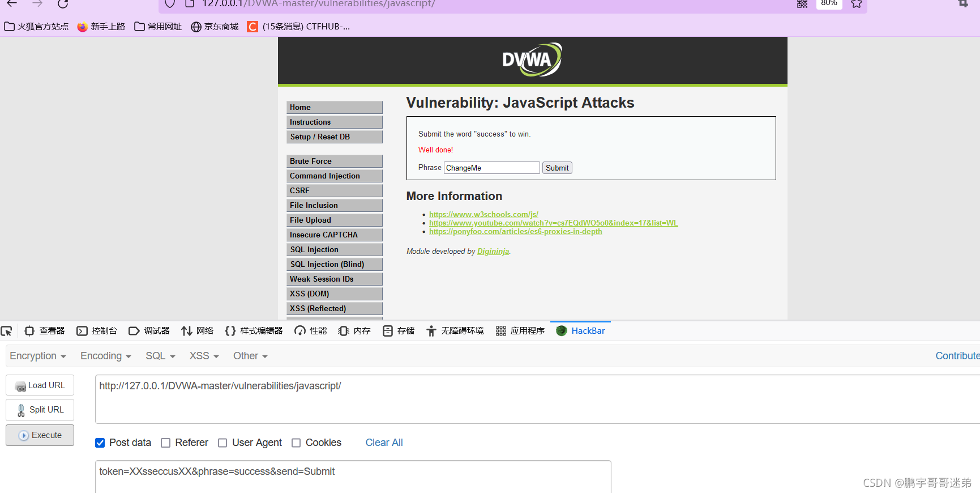
Task: Click the browser back arrow
Action: 12,3
